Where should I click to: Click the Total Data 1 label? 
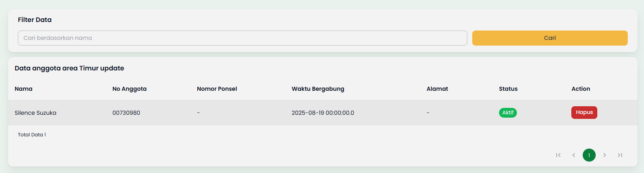[x=32, y=135]
